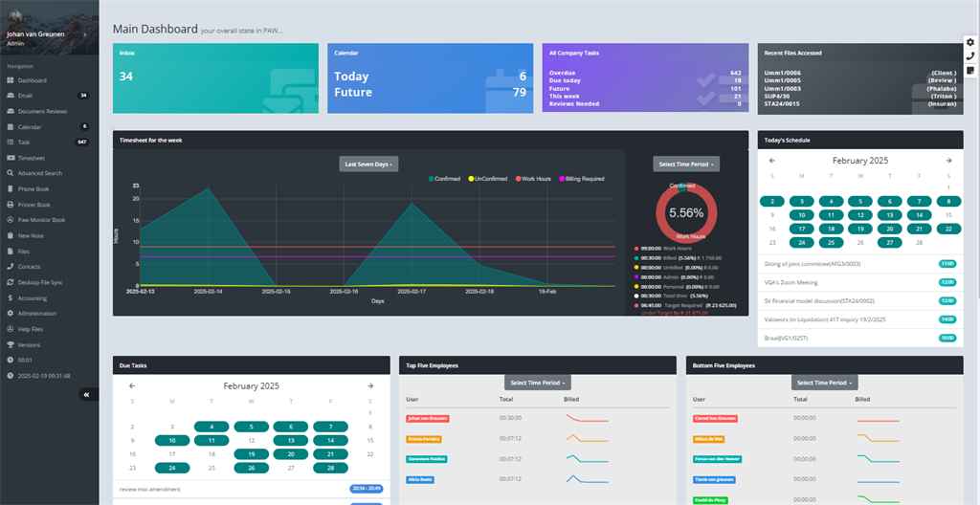Click the phone icon on right edge
The height and width of the screenshot is (505, 980).
pos(970,55)
